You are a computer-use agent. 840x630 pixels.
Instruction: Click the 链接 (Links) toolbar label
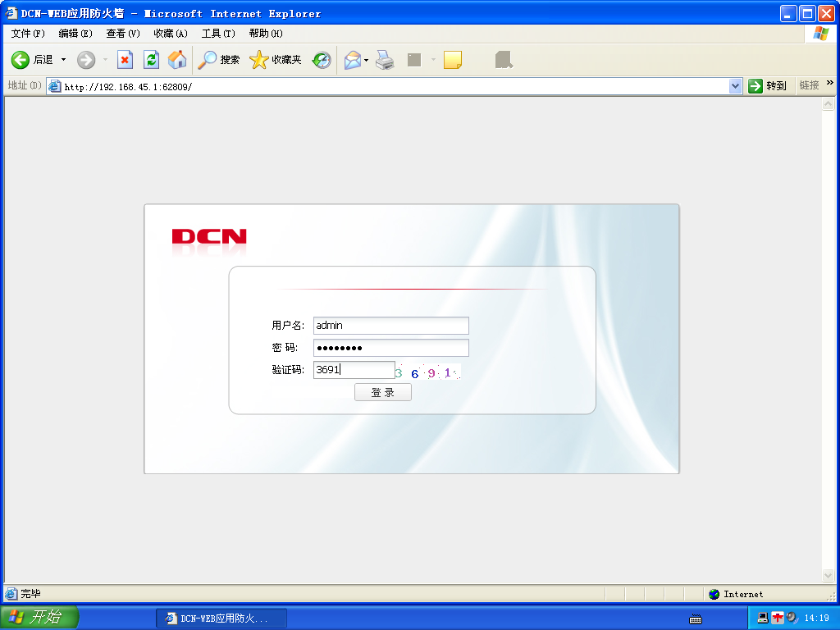[x=809, y=85]
